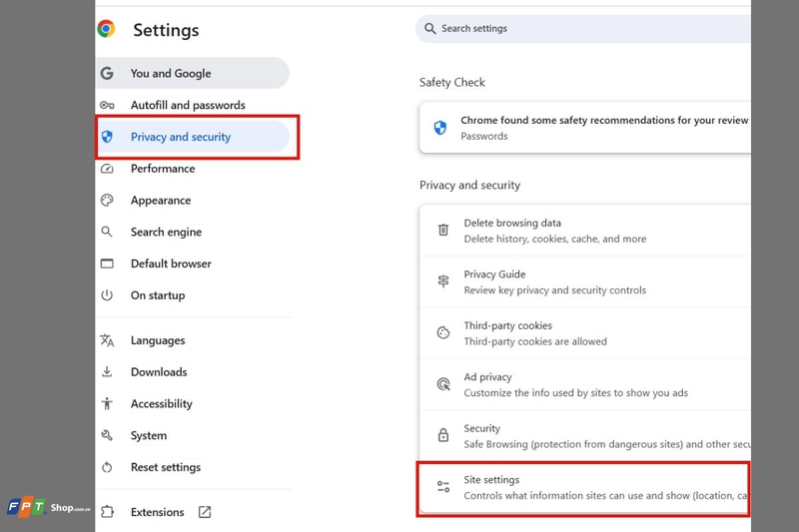799x532 pixels.
Task: Click the Delete browsing data trash icon
Action: [443, 231]
